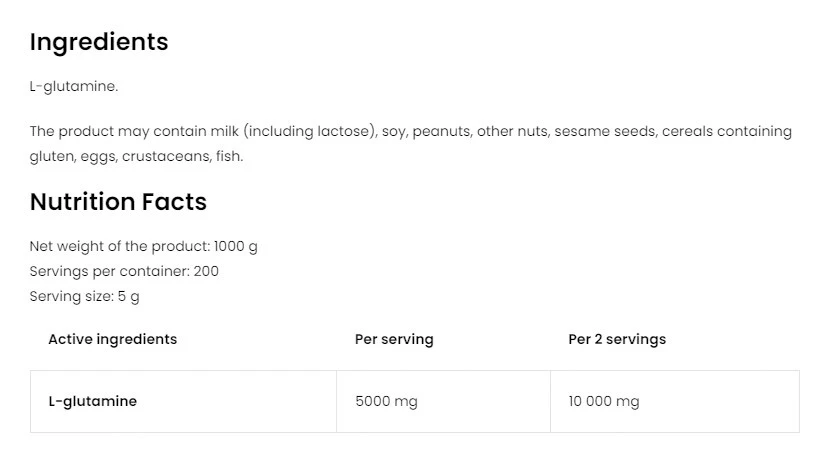Click the net weight 1000 g line
The image size is (826, 468).
[x=143, y=246]
